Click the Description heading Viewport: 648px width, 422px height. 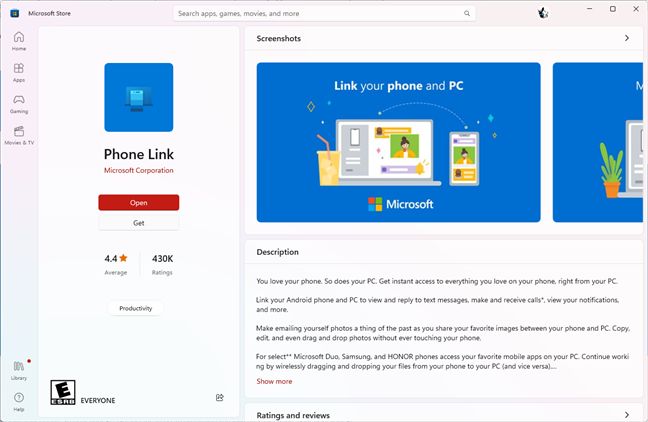(x=277, y=252)
